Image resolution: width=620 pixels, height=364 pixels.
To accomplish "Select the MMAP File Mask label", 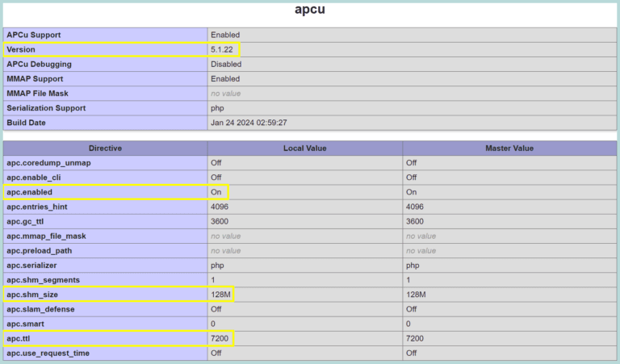I will 37,94.
